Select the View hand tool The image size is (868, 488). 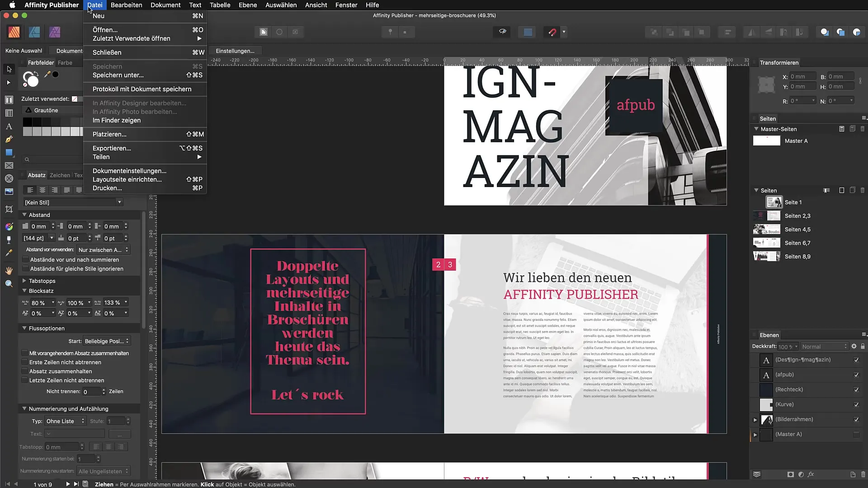click(9, 271)
